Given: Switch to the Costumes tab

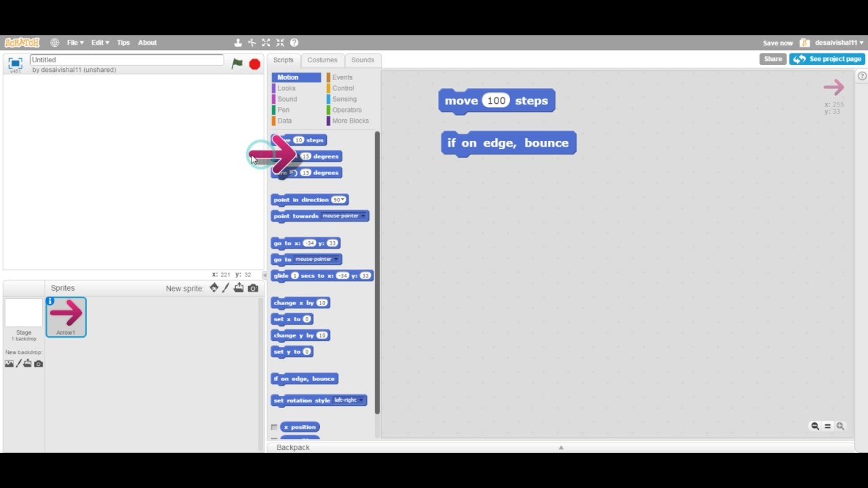Looking at the screenshot, I should click(x=322, y=60).
